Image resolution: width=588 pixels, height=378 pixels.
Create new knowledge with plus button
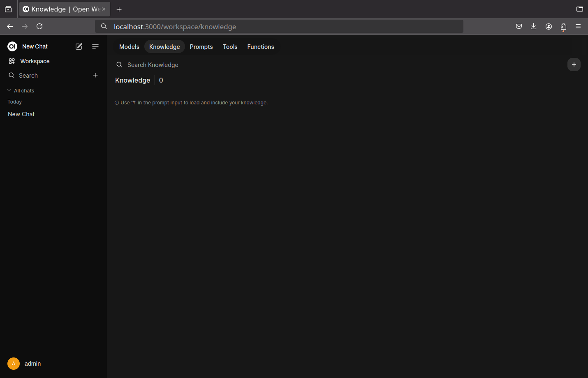point(574,65)
